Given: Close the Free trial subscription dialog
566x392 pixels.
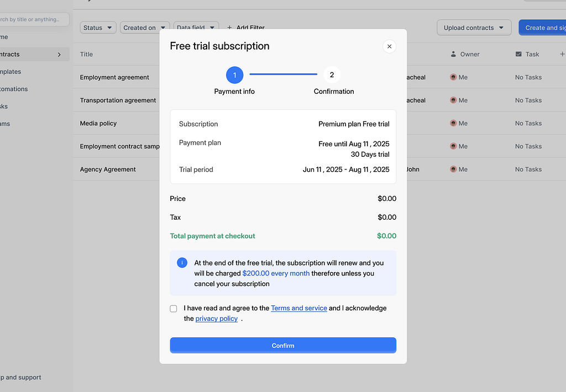Looking at the screenshot, I should pyautogui.click(x=389, y=46).
